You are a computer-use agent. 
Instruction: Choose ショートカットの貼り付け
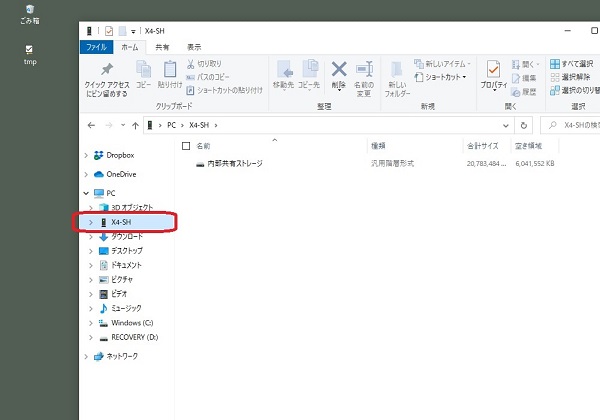click(x=225, y=91)
